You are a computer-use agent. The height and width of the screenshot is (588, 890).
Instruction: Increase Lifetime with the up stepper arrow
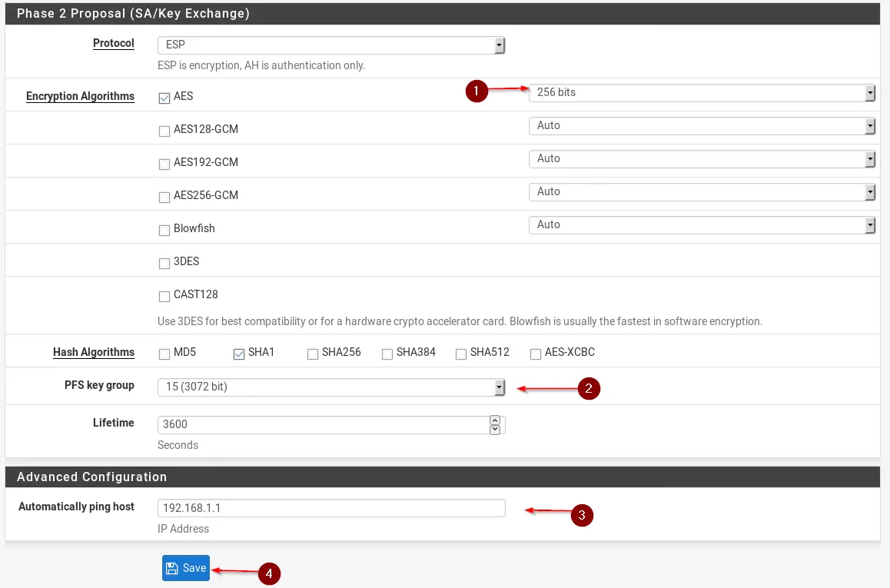click(x=495, y=420)
